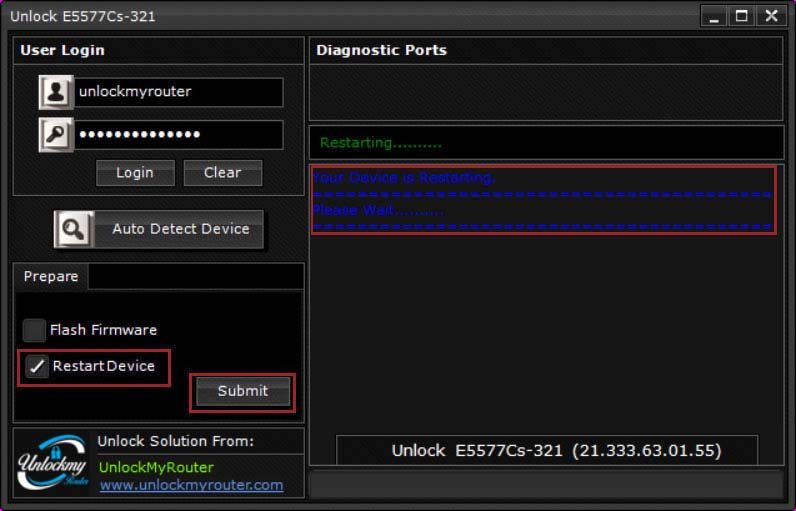Click the Diagnostic Ports header
796x511 pixels.
pos(381,50)
